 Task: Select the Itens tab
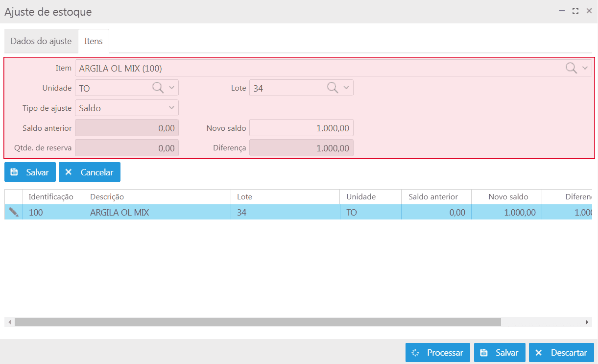tap(93, 41)
